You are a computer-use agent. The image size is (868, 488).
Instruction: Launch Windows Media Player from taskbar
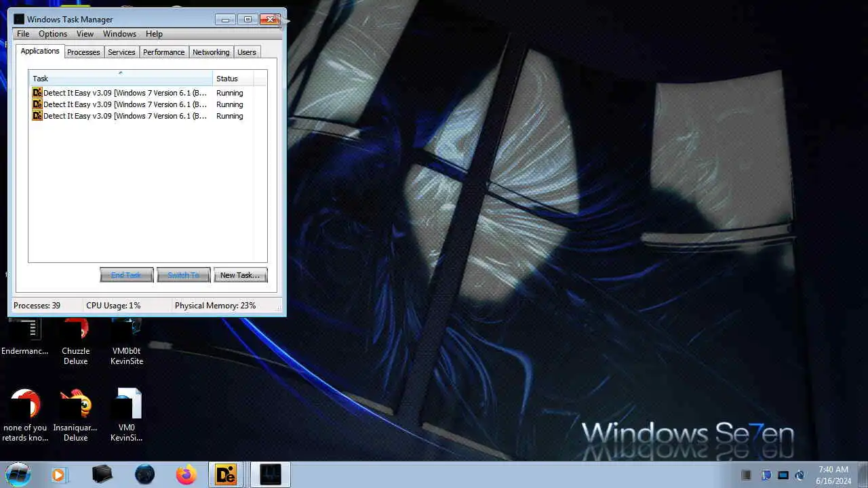60,475
